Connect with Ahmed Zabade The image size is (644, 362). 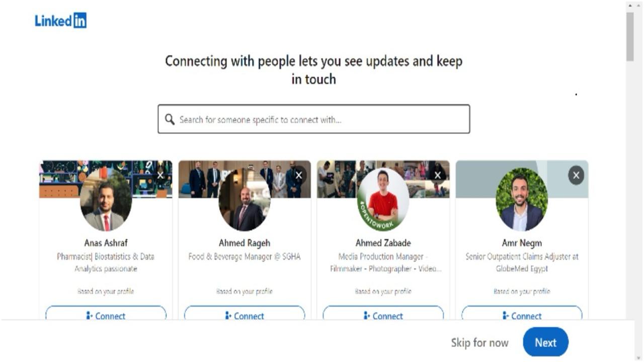[383, 313]
